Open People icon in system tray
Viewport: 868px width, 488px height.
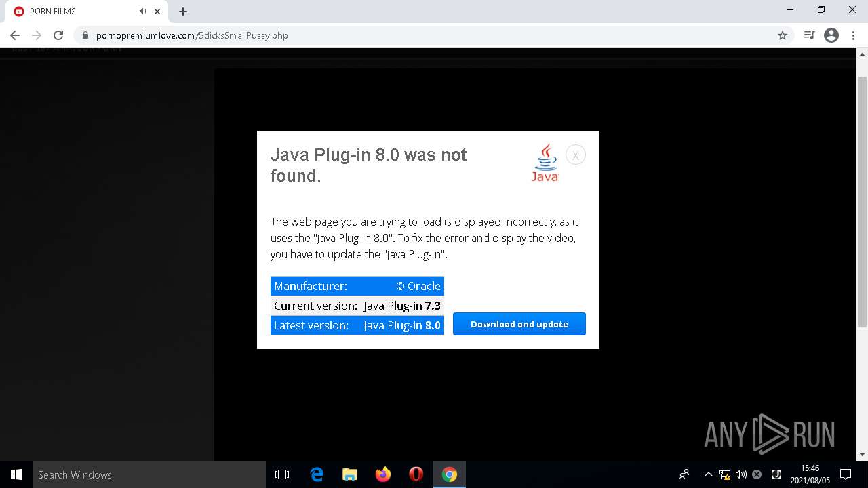coord(684,474)
